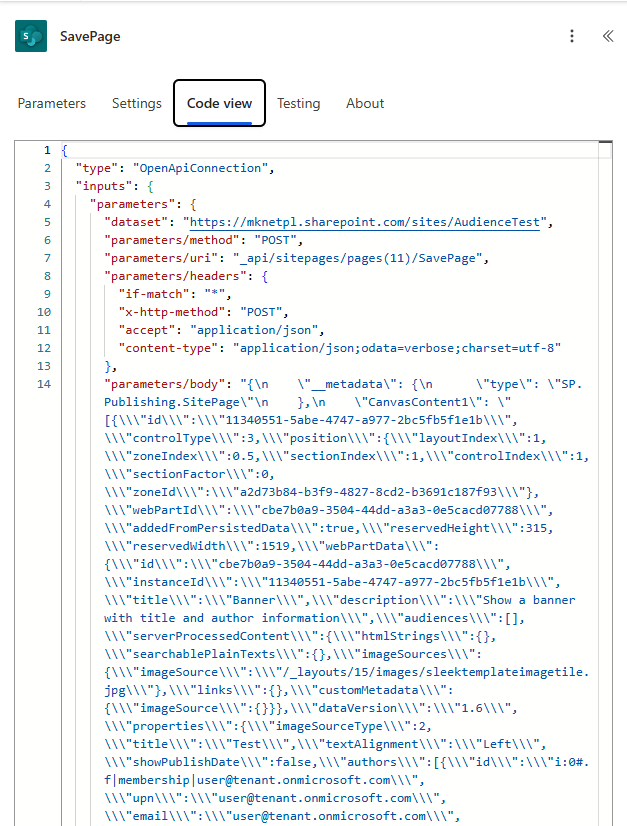Image resolution: width=627 pixels, height=826 pixels.
Task: Click line number 1 in the gutter
Action: pyautogui.click(x=47, y=150)
